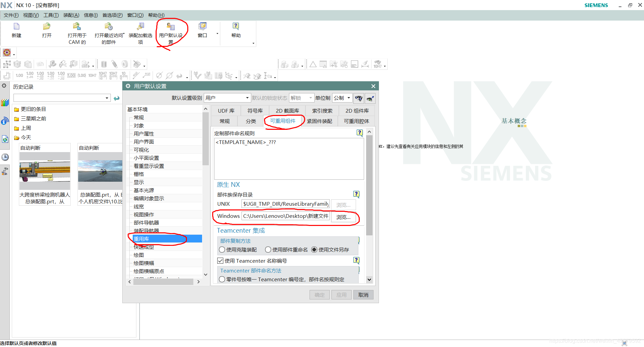644x347 pixels.
Task: Click the 应用 button
Action: tap(341, 295)
